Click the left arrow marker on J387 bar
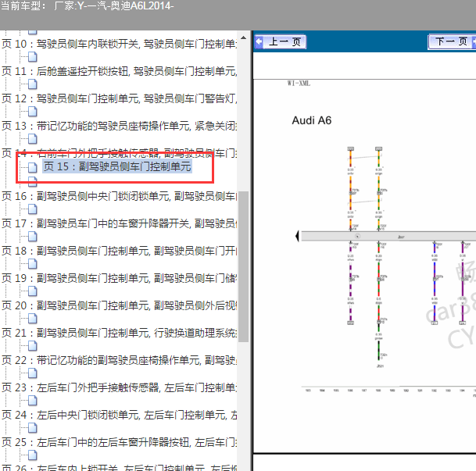Viewport: 476px width, 471px height. 298,236
